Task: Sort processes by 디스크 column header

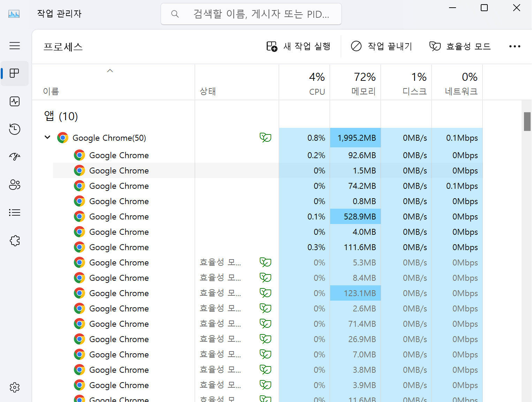Action: (x=406, y=83)
